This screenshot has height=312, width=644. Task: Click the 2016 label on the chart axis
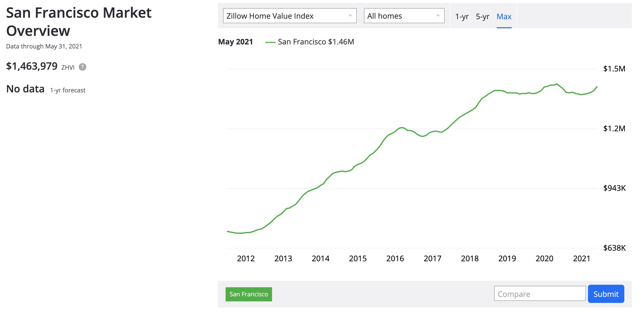tap(395, 258)
